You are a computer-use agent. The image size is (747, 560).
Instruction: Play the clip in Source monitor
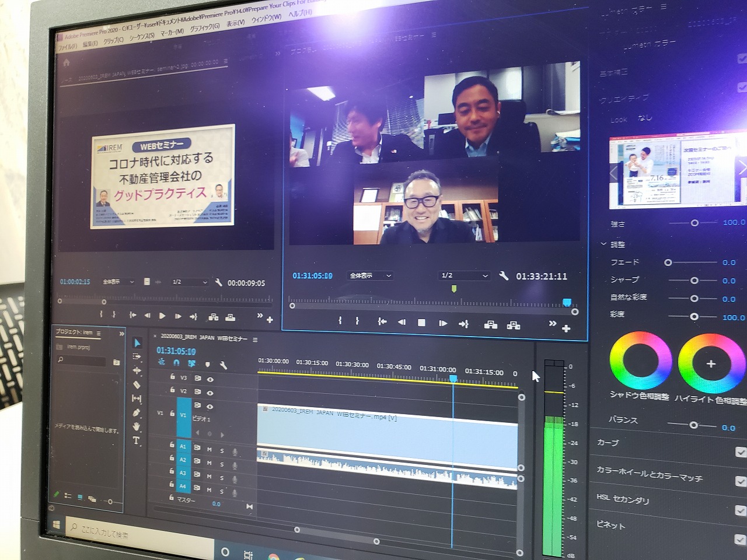point(162,316)
